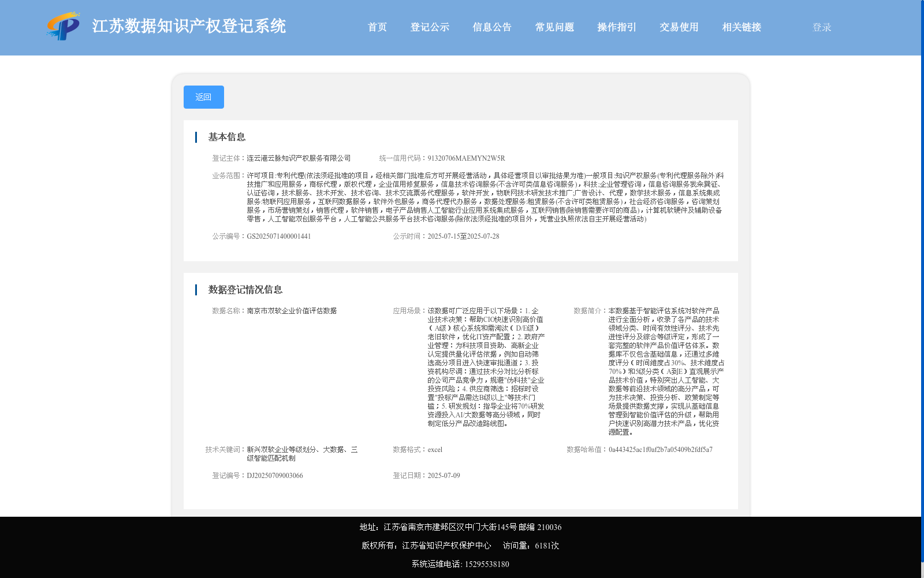Viewport: 924px width, 578px height.
Task: Select support phone 15295538180
Action: coord(487,564)
